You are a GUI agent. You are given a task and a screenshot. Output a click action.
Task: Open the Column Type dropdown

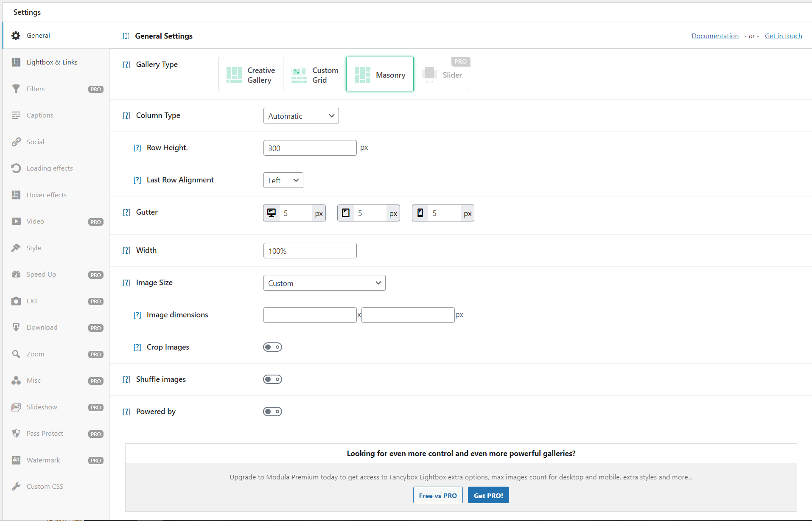[301, 116]
